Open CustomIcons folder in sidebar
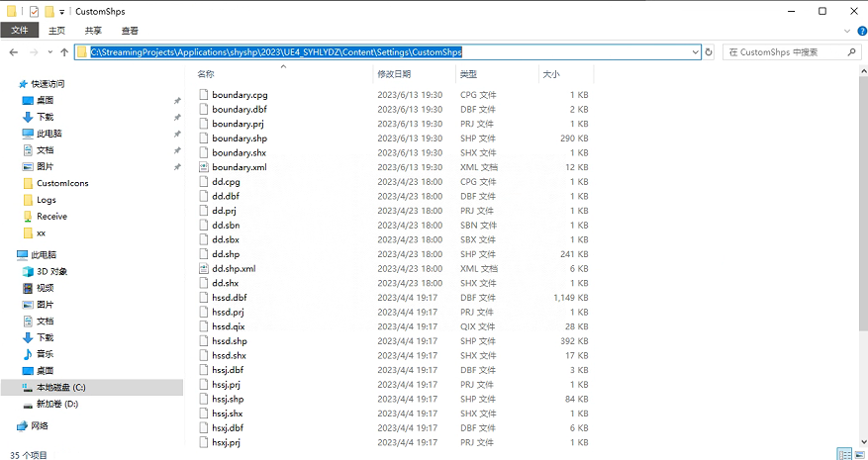 (62, 183)
